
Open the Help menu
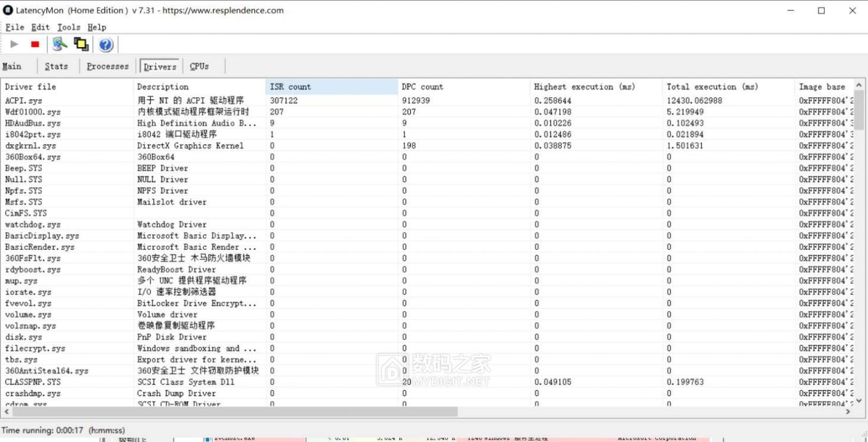click(x=97, y=27)
